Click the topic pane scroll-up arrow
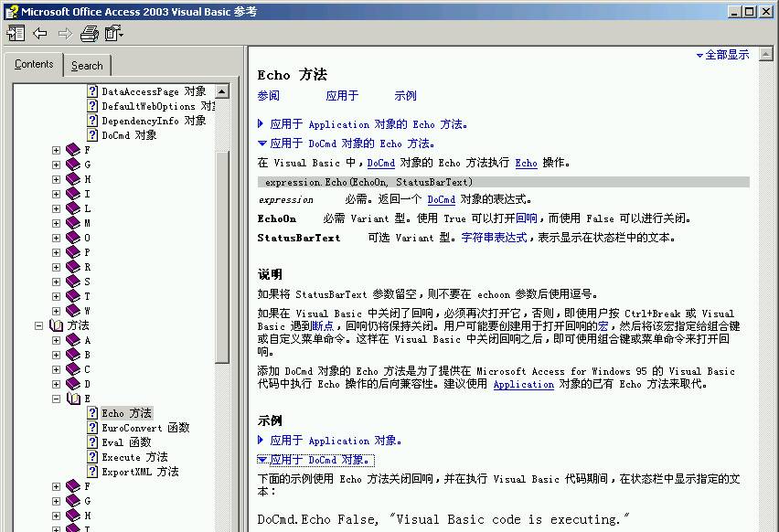The image size is (779, 532). pyautogui.click(x=766, y=54)
